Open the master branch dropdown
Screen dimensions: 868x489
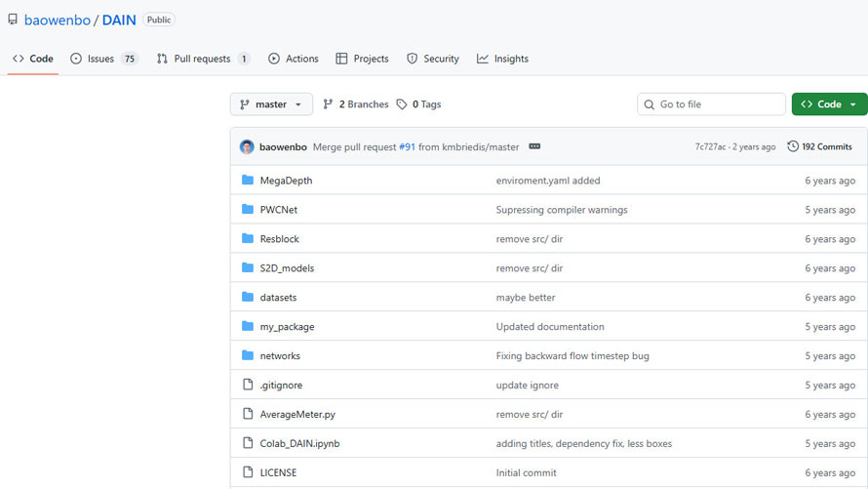click(x=271, y=104)
